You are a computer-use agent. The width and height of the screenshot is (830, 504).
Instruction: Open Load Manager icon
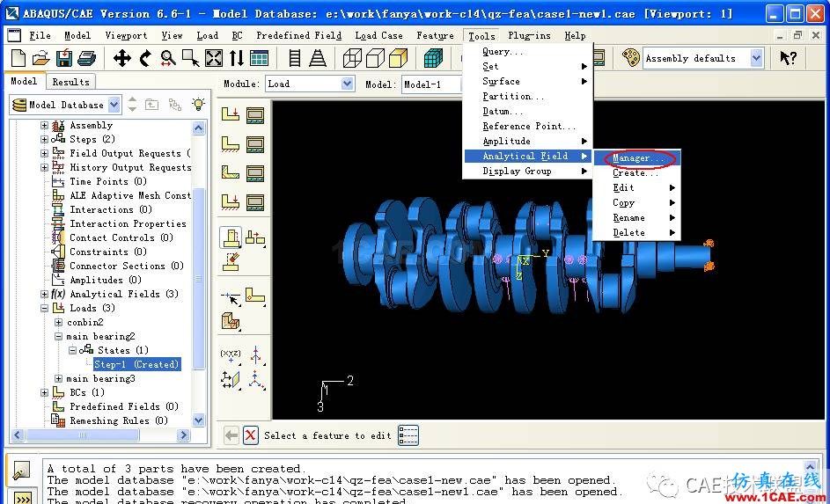click(x=255, y=114)
